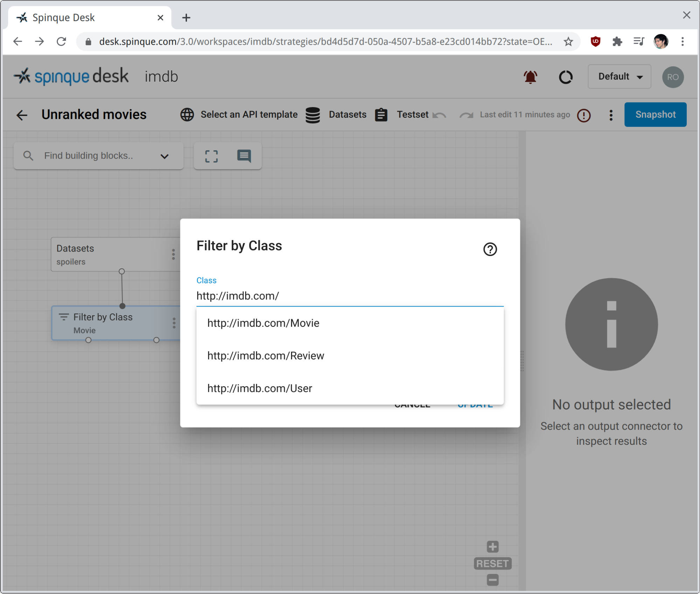Open the Chrome three-dot menu
700x594 pixels.
tap(682, 42)
